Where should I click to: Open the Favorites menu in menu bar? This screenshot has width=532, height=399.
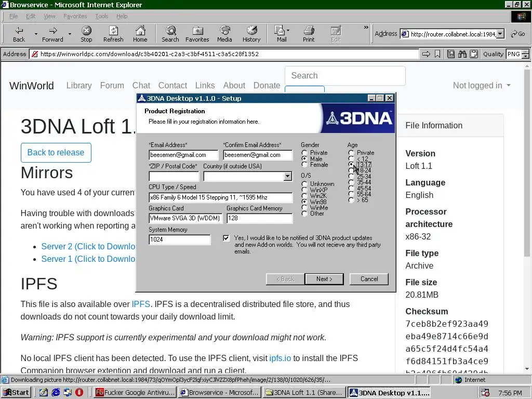tap(75, 16)
